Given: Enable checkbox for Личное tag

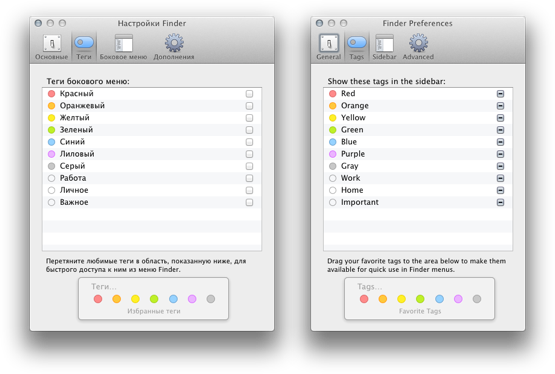Looking at the screenshot, I should coord(249,190).
